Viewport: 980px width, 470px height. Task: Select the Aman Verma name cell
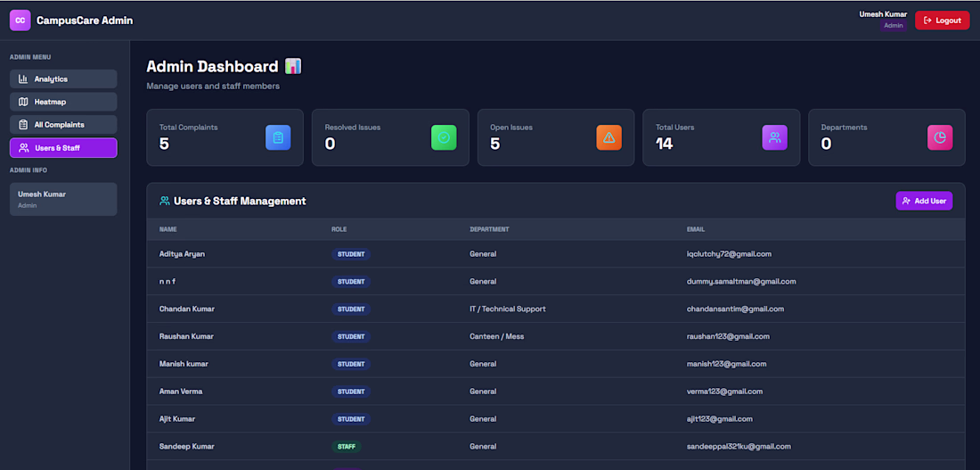[181, 392]
